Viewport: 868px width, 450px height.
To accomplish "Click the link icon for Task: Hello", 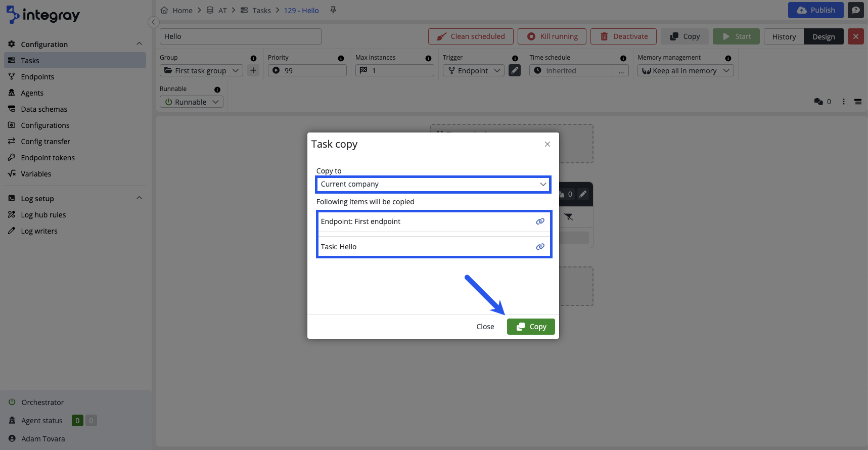I will (x=540, y=247).
